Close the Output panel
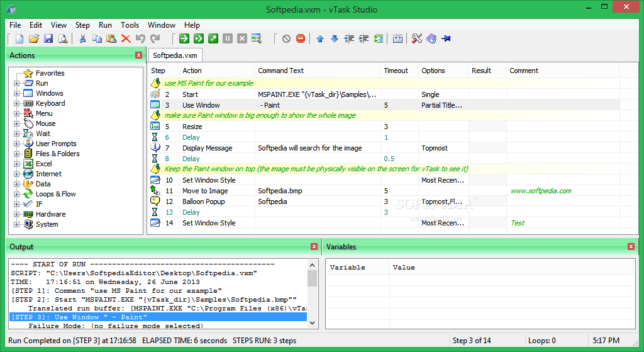Viewport: 644px width, 352px height. coord(314,247)
